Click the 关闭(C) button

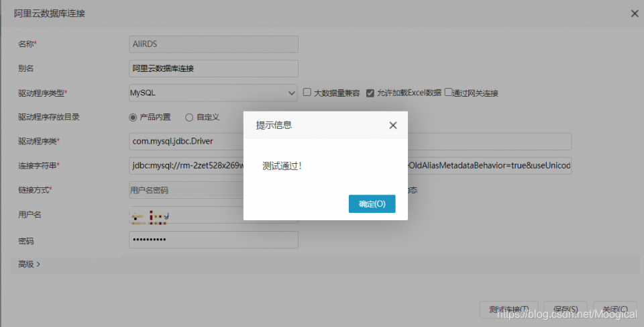615,310
